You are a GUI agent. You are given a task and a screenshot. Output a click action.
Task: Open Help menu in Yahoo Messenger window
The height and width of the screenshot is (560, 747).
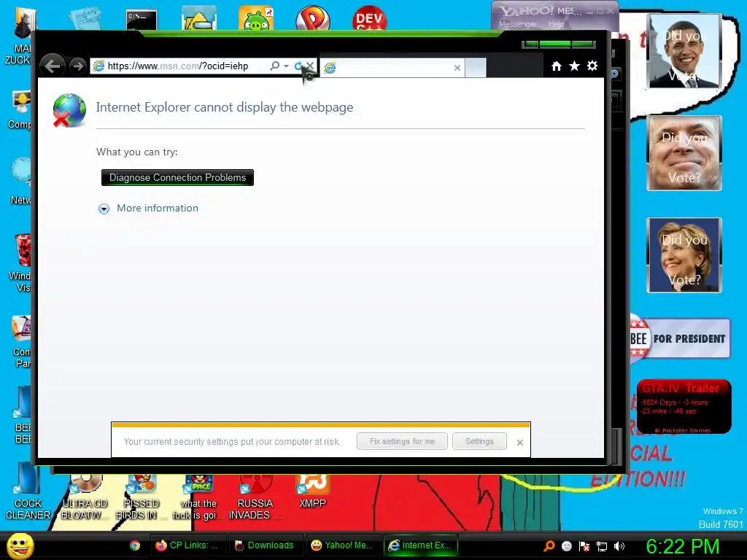[555, 24]
